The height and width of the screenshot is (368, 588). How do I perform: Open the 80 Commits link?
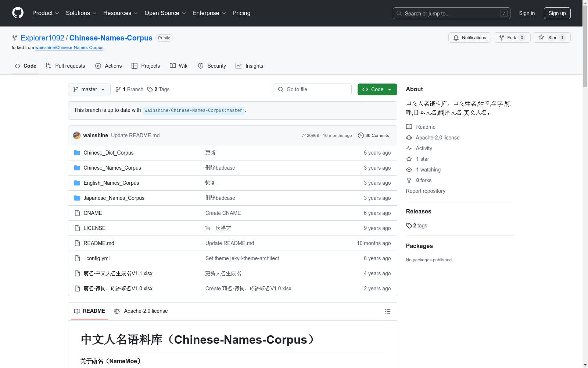tap(373, 135)
